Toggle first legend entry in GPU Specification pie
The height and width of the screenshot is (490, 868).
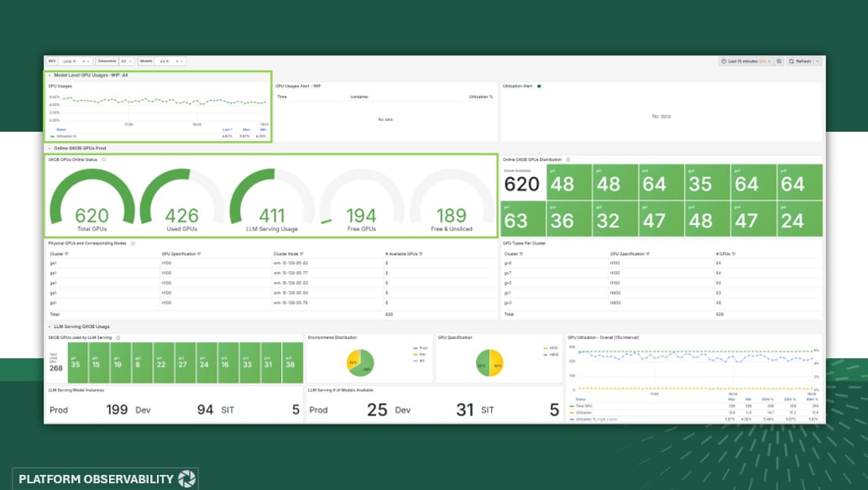tap(551, 348)
